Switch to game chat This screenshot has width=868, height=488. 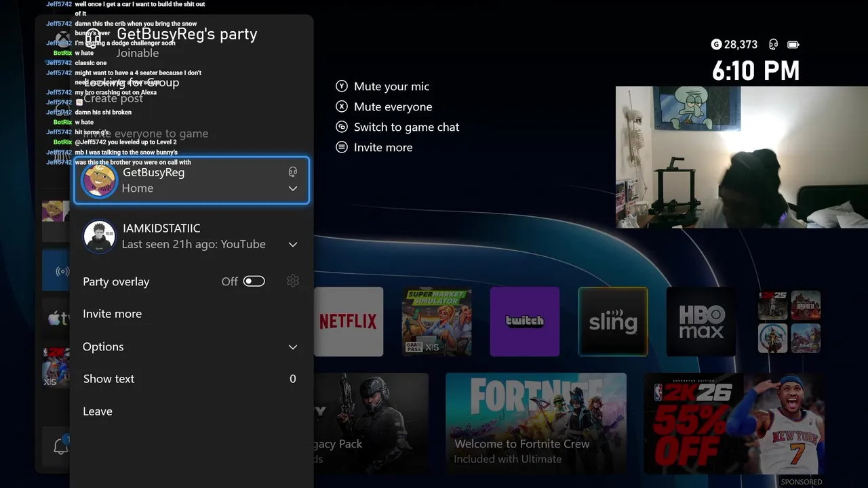coord(406,127)
